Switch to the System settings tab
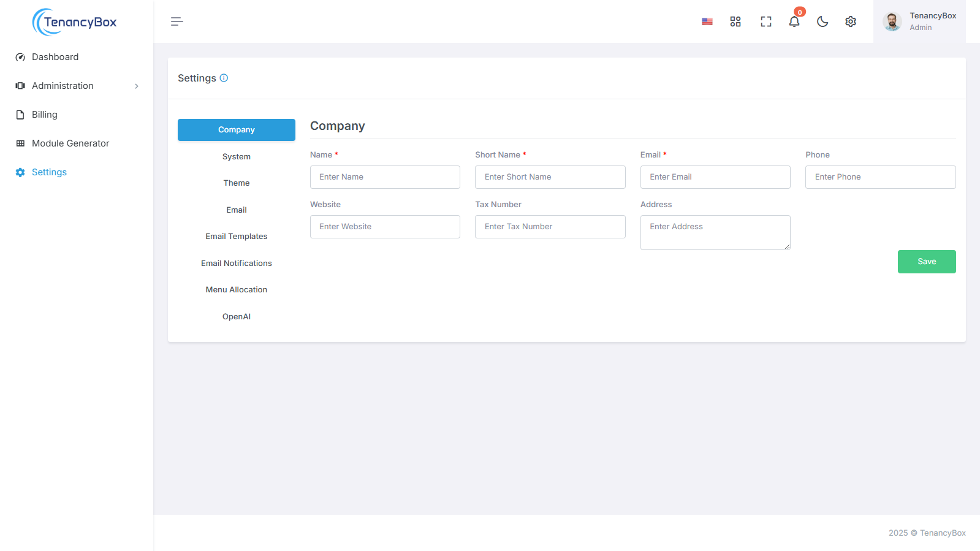This screenshot has height=551, width=980. [237, 157]
